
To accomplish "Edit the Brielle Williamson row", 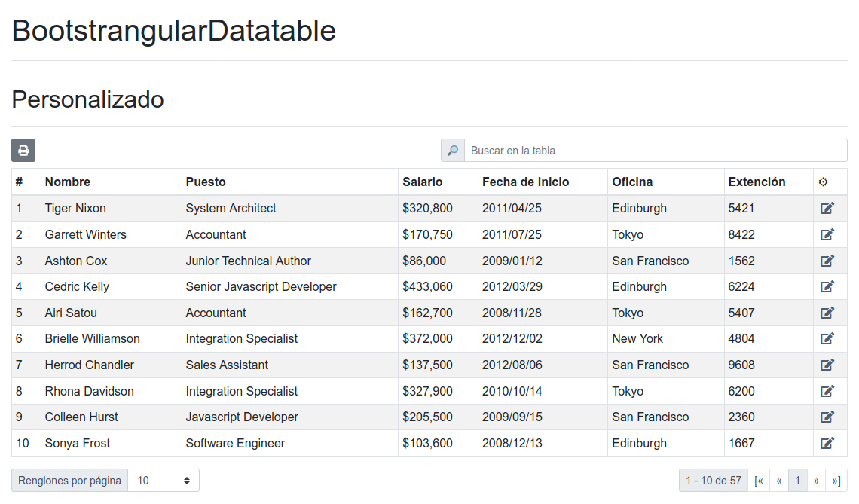I will pos(827,338).
